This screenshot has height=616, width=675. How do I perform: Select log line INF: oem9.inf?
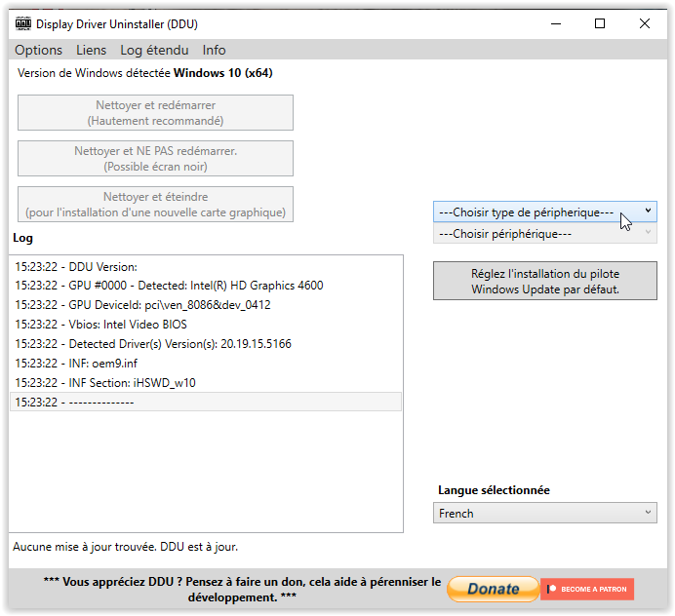click(x=206, y=363)
